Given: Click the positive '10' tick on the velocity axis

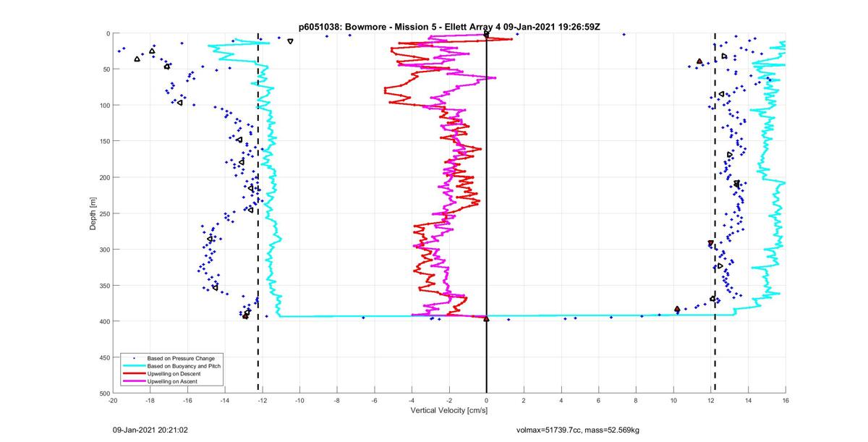Looking at the screenshot, I should coord(673,400).
